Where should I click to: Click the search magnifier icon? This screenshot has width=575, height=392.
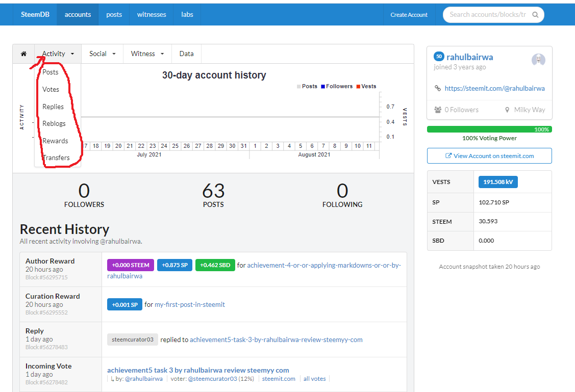click(535, 15)
